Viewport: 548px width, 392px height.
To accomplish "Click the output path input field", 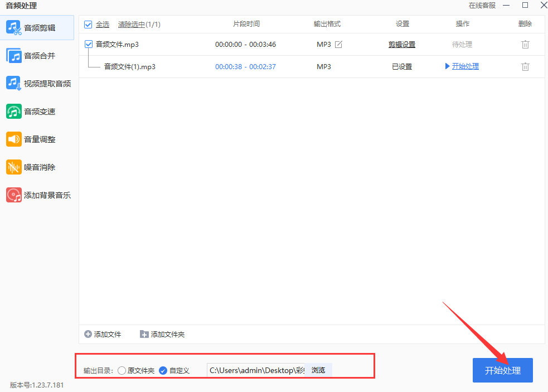I will point(256,370).
